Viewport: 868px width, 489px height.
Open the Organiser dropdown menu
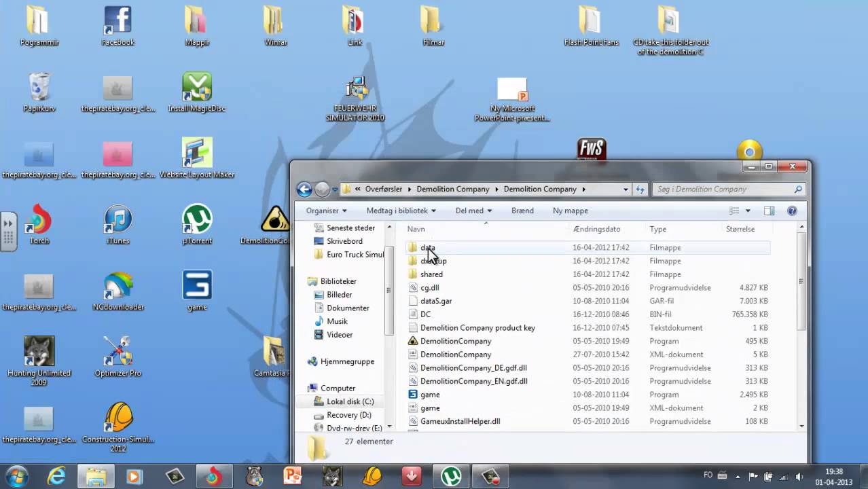[326, 211]
